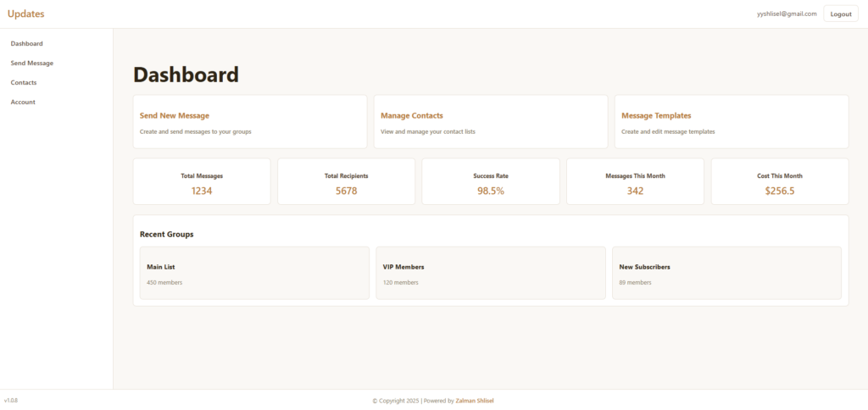Click the Recent Groups heading
This screenshot has width=868, height=410.
click(x=167, y=234)
